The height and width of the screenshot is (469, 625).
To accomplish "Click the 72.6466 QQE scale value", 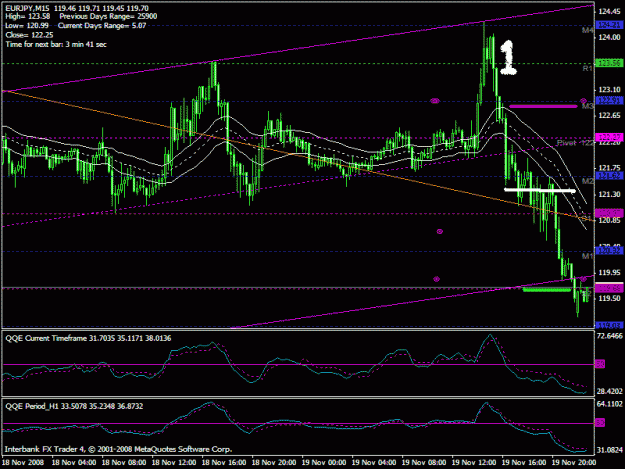I will coord(609,336).
